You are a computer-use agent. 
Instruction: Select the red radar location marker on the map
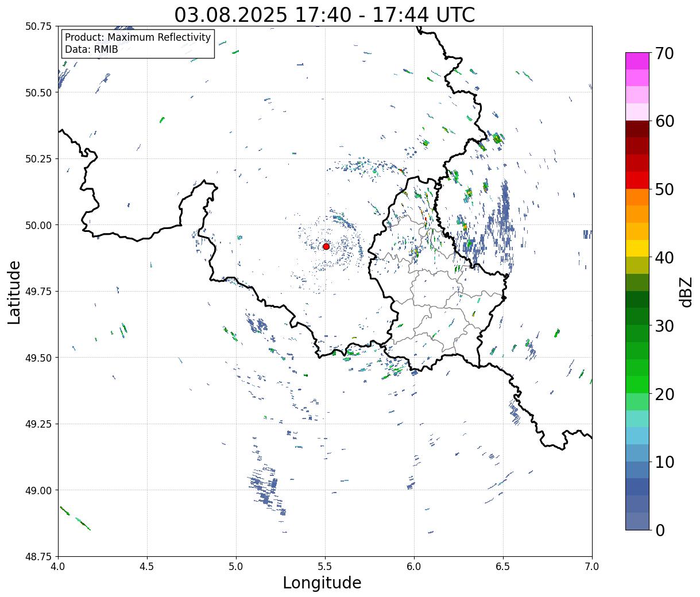326,246
